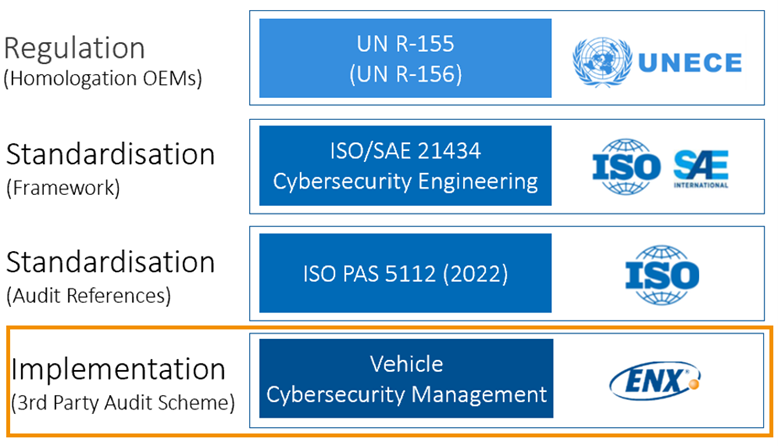The image size is (778, 446).
Task: Click the Standardisation (Framework) heading
Action: (110, 154)
